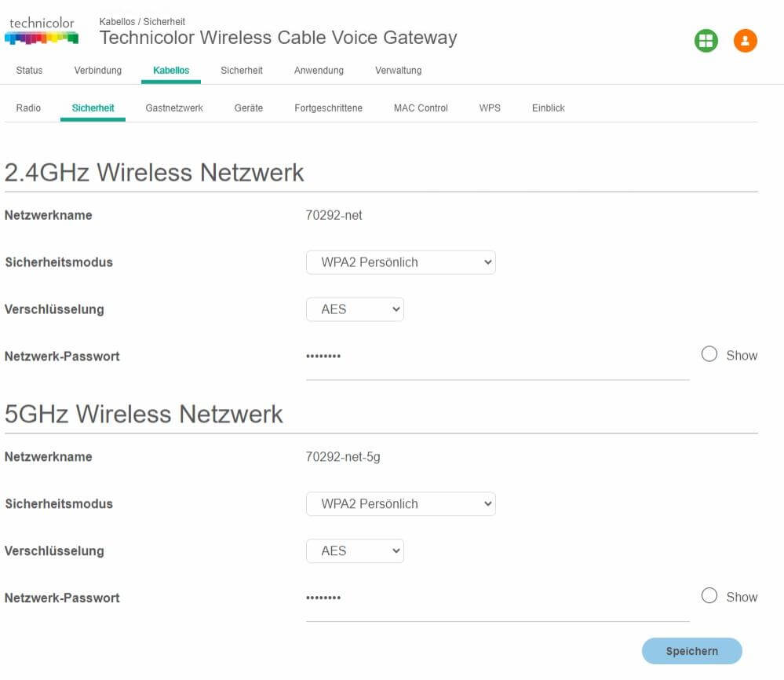The width and height of the screenshot is (784, 680).
Task: Open 5GHz Sicherheitsmodus dropdown
Action: point(400,504)
